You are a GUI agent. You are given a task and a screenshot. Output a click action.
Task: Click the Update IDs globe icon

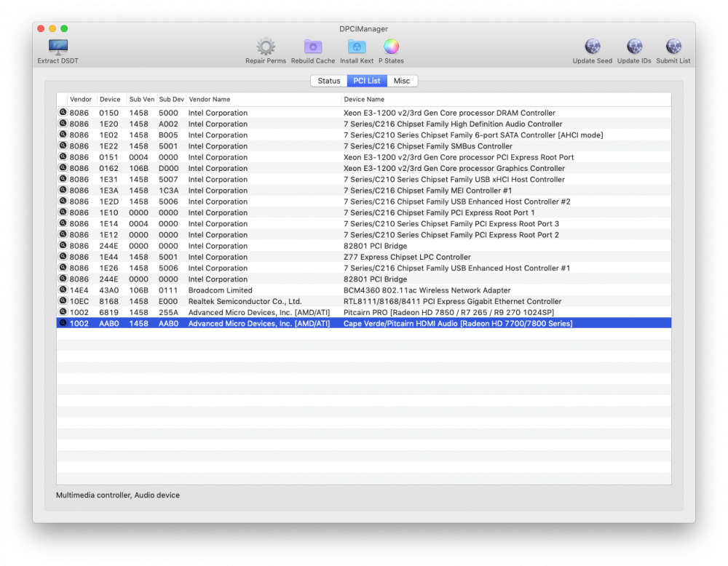tap(634, 47)
